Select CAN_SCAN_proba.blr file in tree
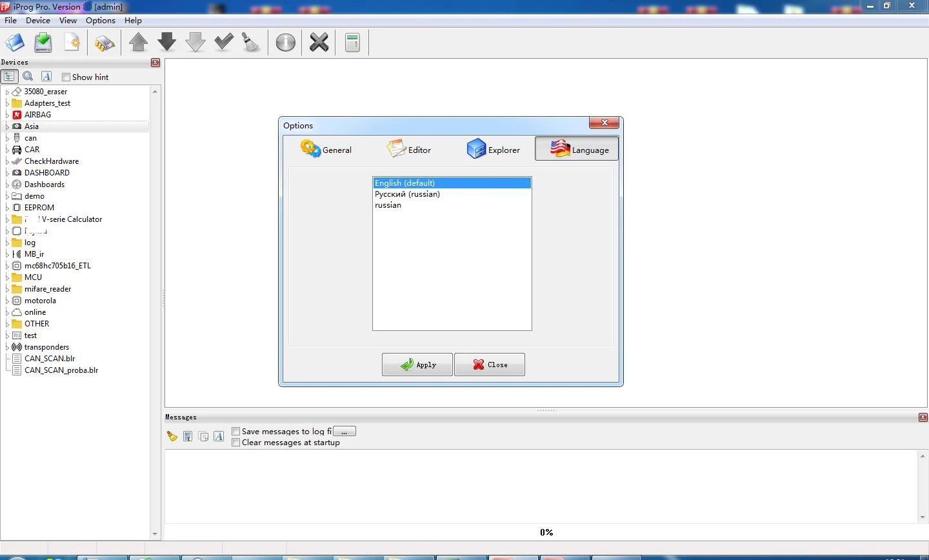This screenshot has width=929, height=560. click(61, 370)
